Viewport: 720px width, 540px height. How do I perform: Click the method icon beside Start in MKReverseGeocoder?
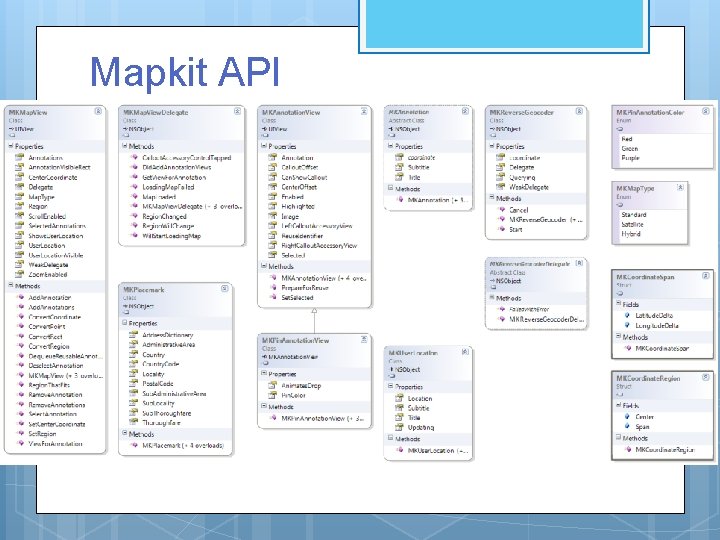pos(501,229)
